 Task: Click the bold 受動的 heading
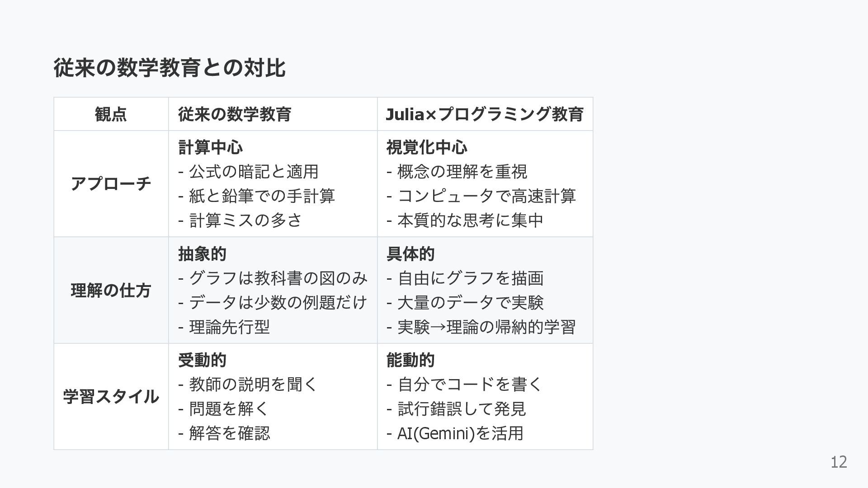pos(202,360)
